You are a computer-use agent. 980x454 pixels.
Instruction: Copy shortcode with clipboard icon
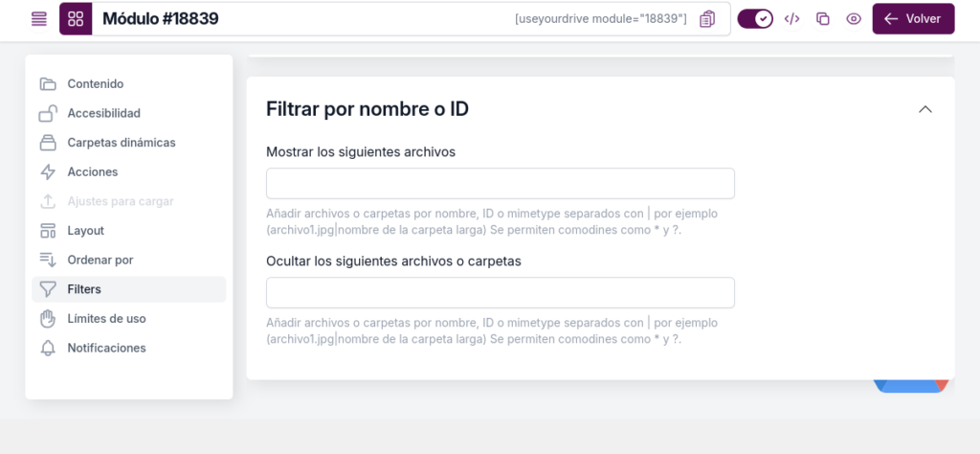[707, 19]
